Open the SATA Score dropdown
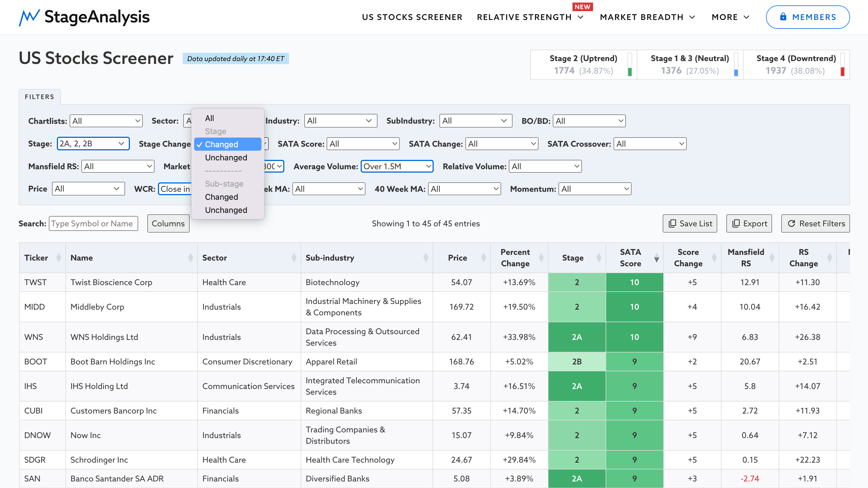The height and width of the screenshot is (488, 868). tap(363, 144)
